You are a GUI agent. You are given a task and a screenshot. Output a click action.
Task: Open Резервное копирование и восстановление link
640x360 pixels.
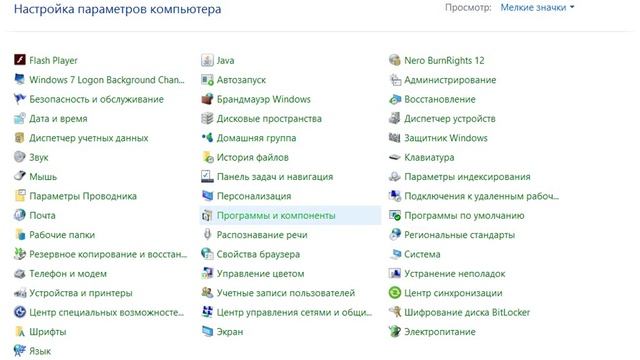tap(108, 254)
